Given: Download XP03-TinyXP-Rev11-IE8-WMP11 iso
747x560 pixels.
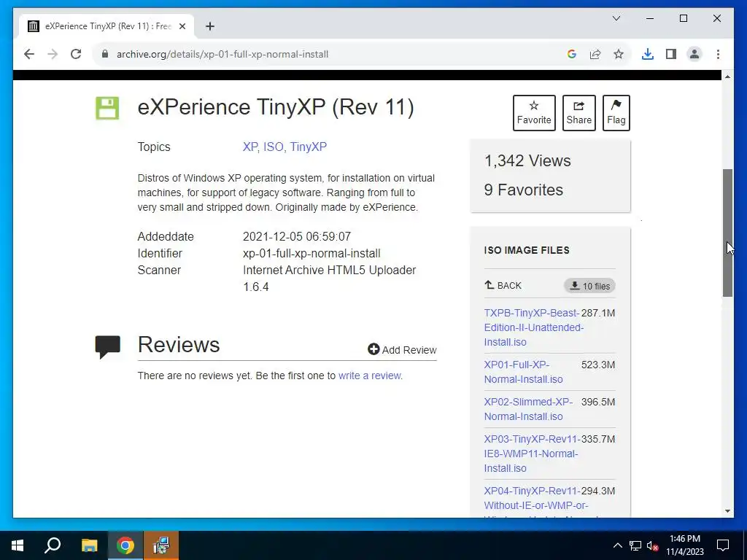Looking at the screenshot, I should point(531,454).
